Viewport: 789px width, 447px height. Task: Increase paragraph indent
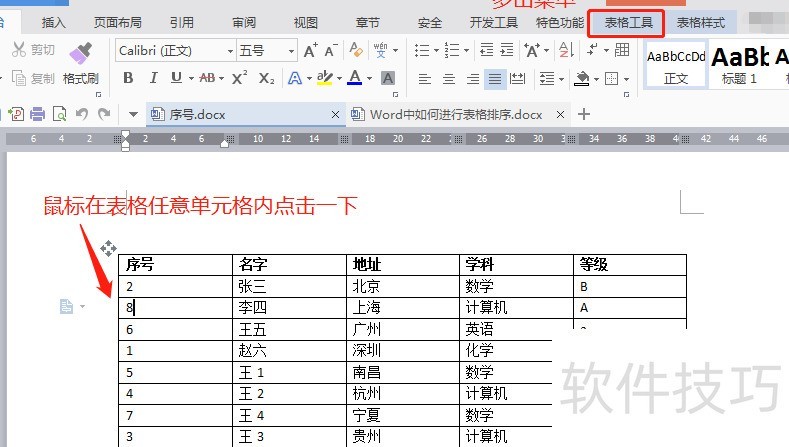pos(507,49)
